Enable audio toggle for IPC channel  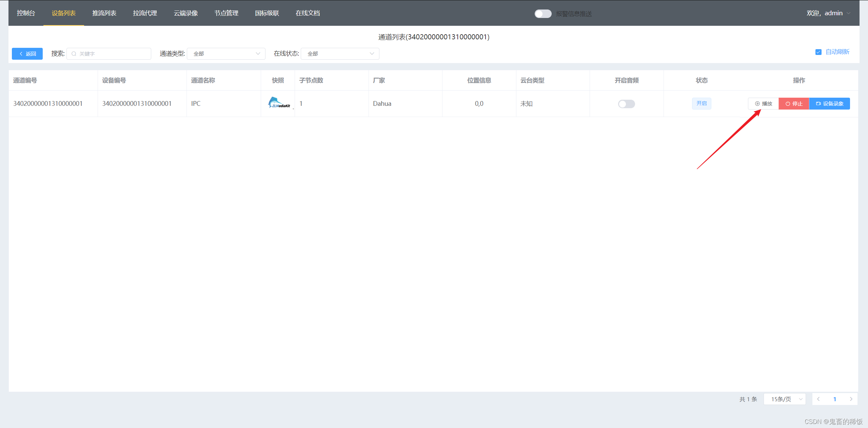pos(626,104)
